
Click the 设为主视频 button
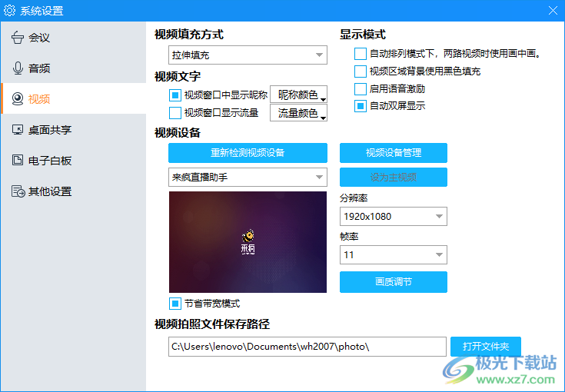tap(394, 177)
